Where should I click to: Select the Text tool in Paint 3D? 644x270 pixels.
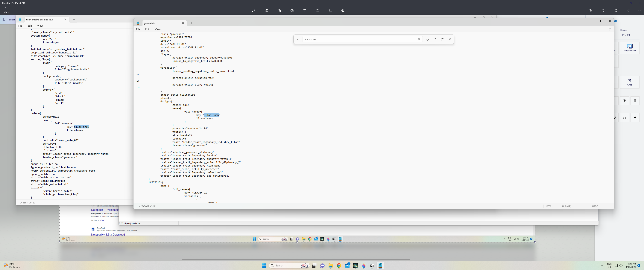click(x=305, y=11)
